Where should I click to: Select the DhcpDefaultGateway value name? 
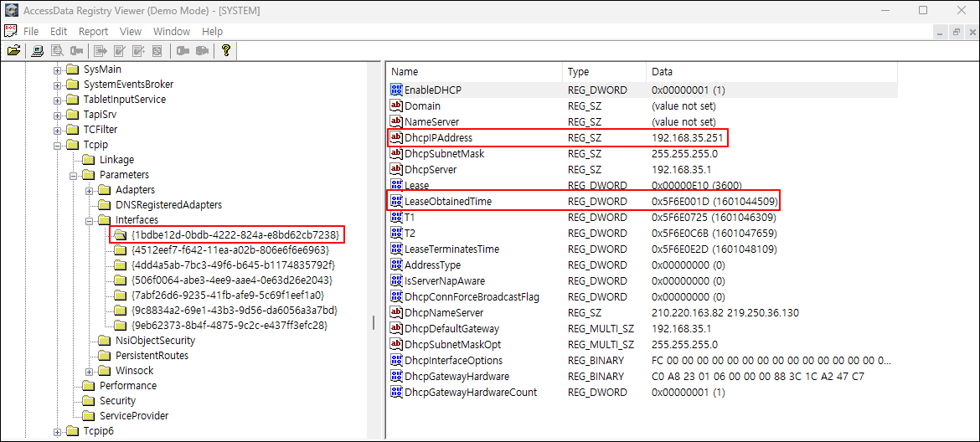(x=451, y=328)
